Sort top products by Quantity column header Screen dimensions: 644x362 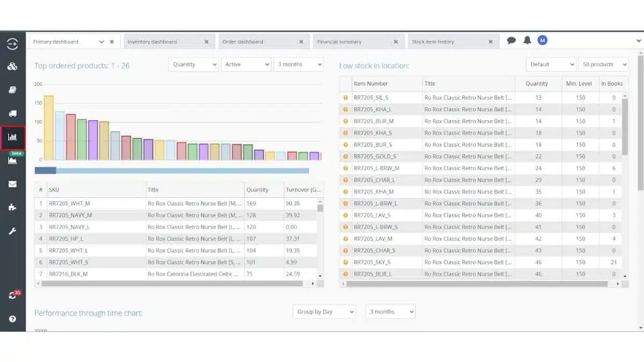(x=264, y=190)
